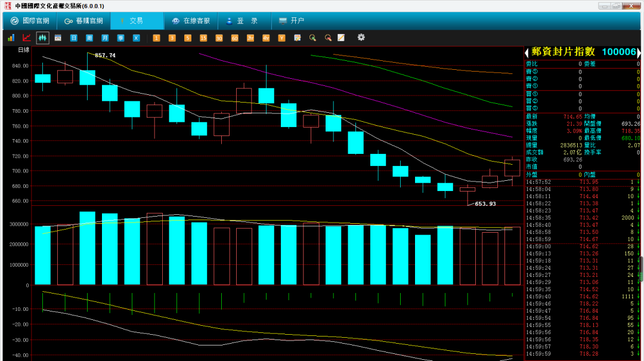Viewport: 644px width, 361px height.
Task: Select the 15-minute chart icon
Action: pyautogui.click(x=203, y=38)
